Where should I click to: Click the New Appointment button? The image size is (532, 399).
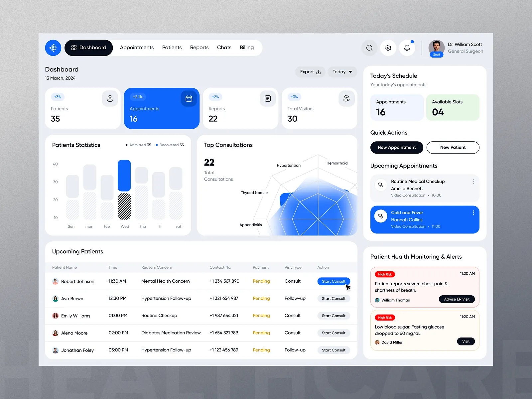pos(396,147)
